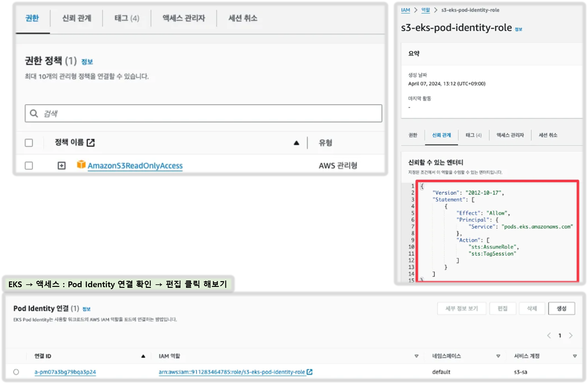
Task: Click the 정보 link beside the s3-eks-pod-identity-role title
Action: click(518, 29)
